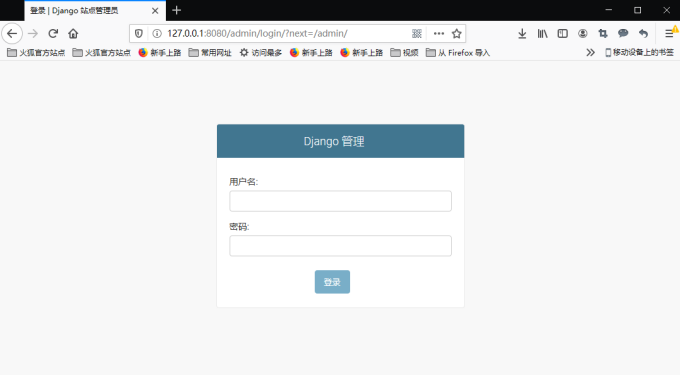Screen dimensions: 681x375
Task: Open the page actions three-dot menu
Action: click(x=439, y=33)
